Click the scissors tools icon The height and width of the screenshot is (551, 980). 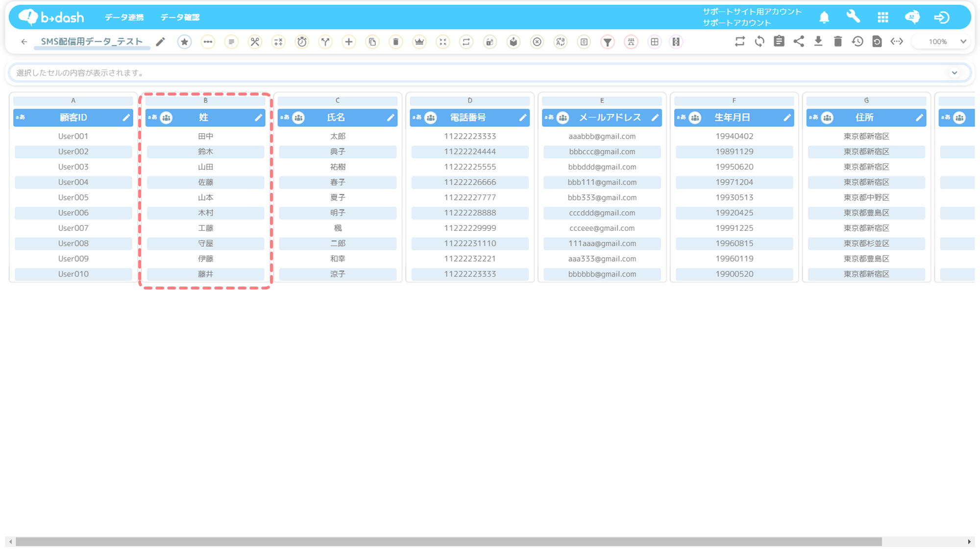pos(255,42)
